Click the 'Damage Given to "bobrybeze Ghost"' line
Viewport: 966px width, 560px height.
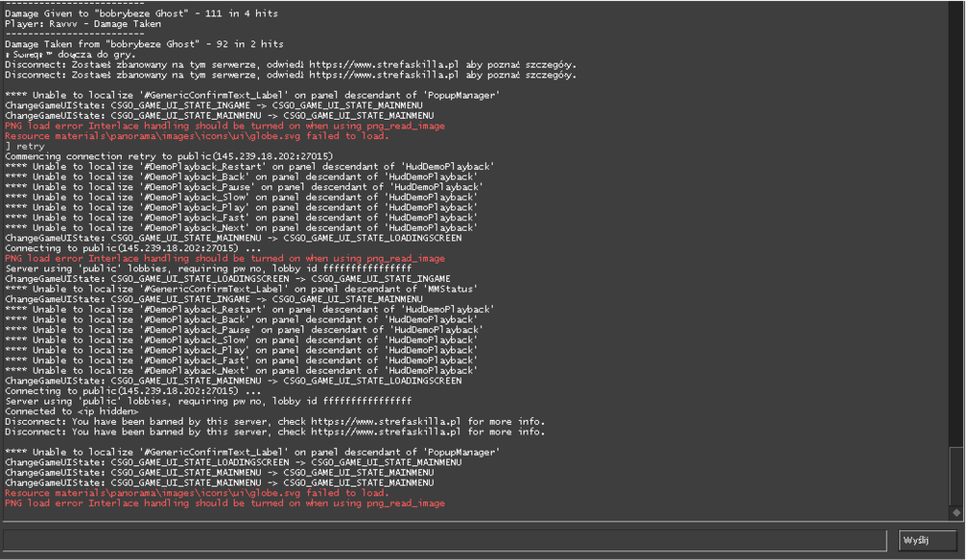142,14
